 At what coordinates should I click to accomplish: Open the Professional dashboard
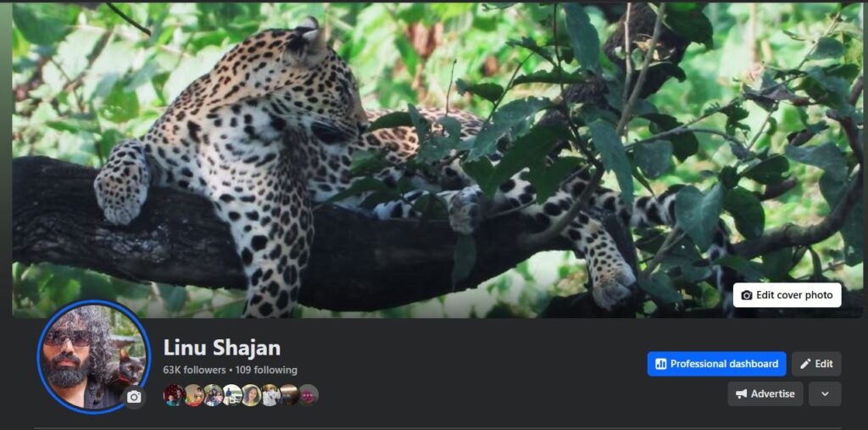(716, 364)
